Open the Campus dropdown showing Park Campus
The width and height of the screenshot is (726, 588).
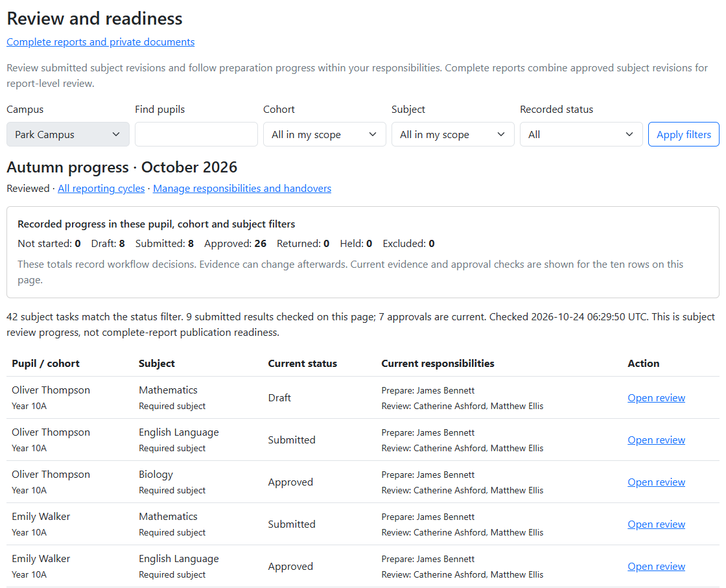pos(68,134)
